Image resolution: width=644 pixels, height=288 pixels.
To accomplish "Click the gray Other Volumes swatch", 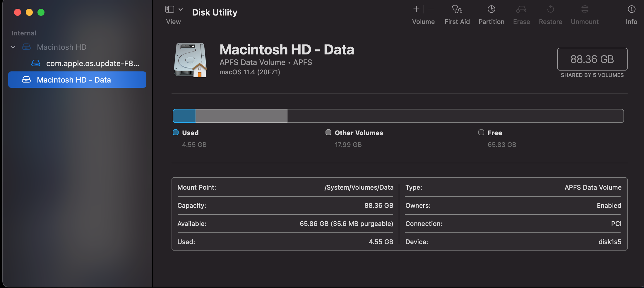I will (x=328, y=133).
